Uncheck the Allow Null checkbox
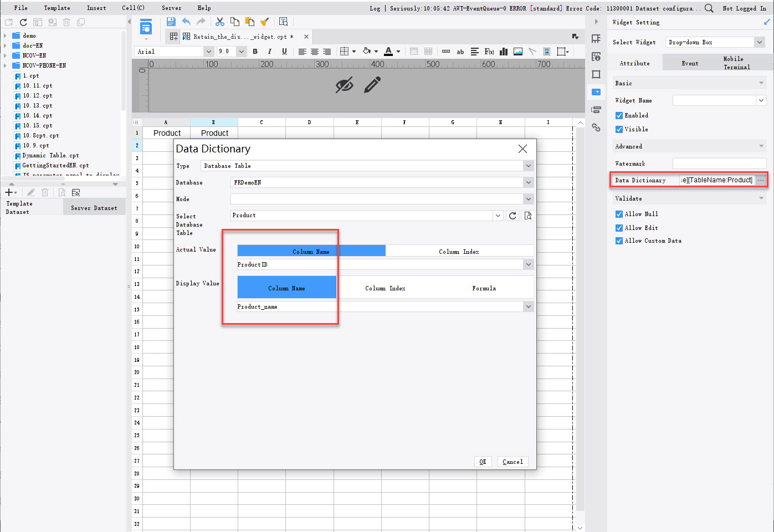The image size is (774, 532). (x=619, y=214)
